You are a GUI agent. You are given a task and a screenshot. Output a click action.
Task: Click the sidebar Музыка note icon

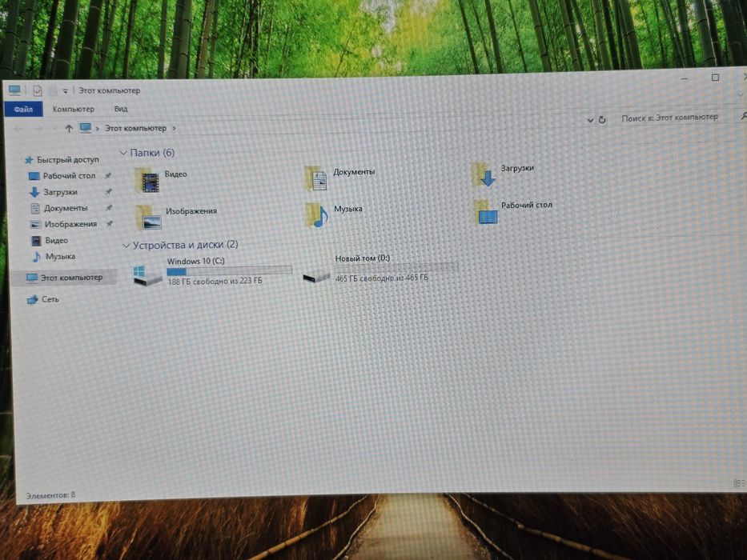36,257
